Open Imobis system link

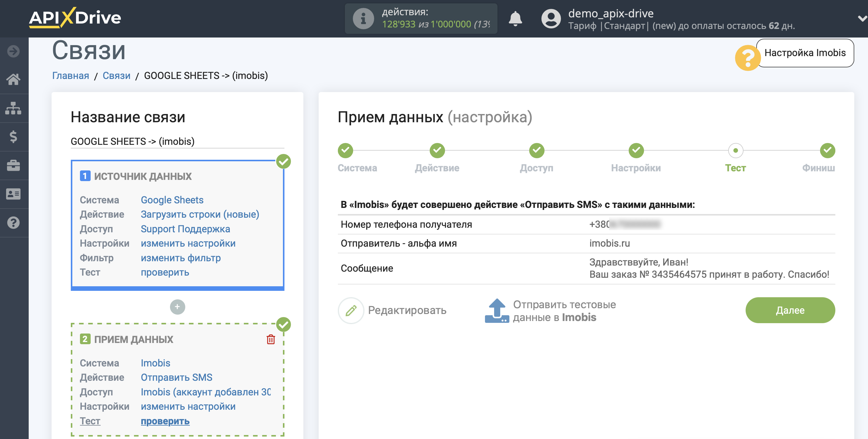point(155,363)
